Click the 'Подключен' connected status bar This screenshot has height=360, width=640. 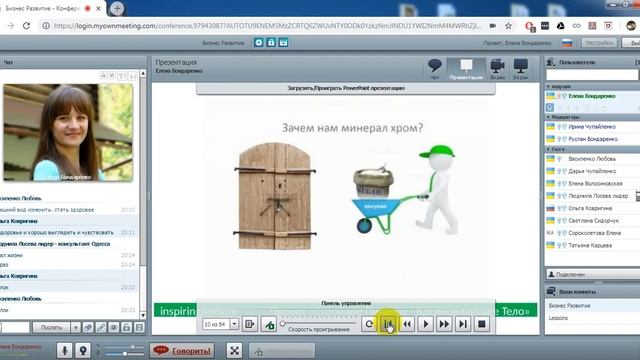[x=593, y=274]
